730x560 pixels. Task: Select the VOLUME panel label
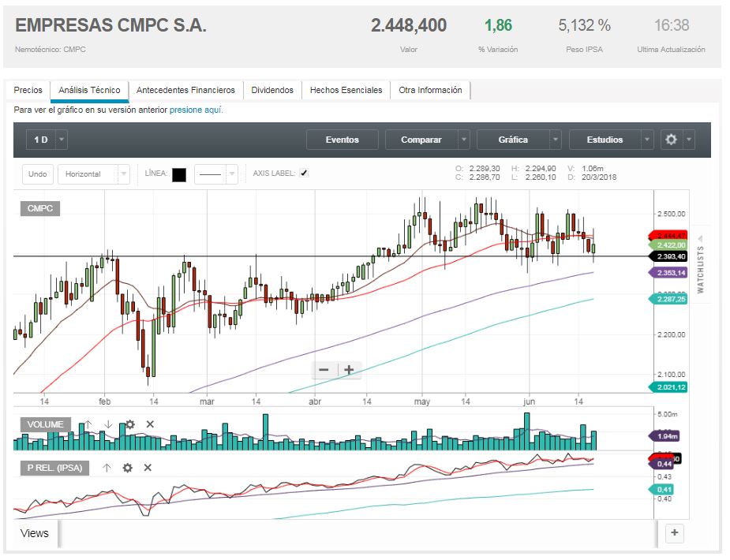tap(45, 424)
